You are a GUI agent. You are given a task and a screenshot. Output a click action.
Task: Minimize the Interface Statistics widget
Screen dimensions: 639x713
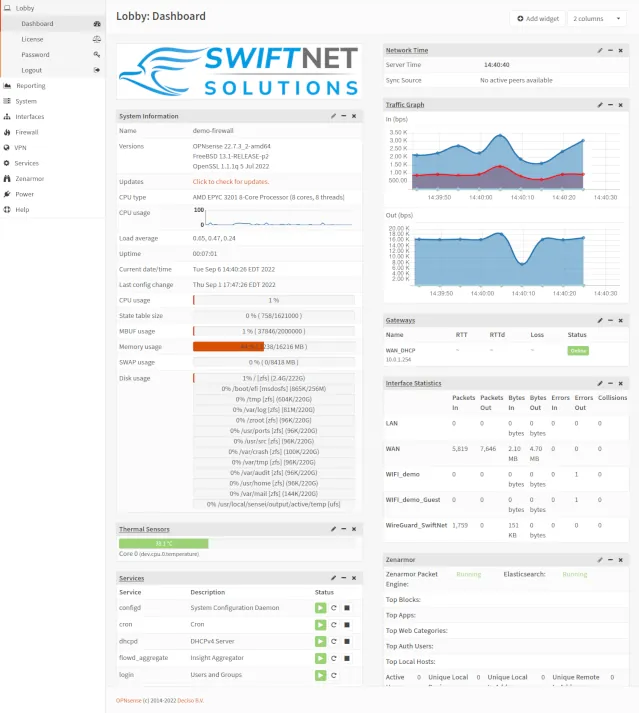point(610,383)
